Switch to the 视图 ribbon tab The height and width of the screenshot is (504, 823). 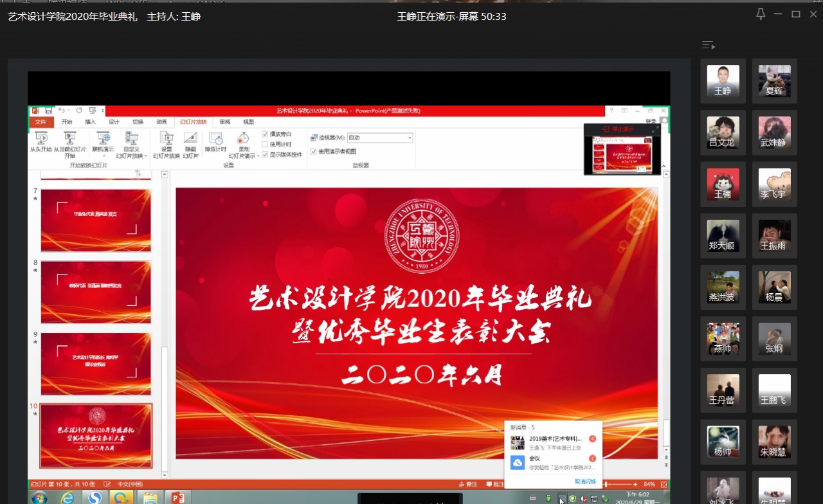click(248, 122)
